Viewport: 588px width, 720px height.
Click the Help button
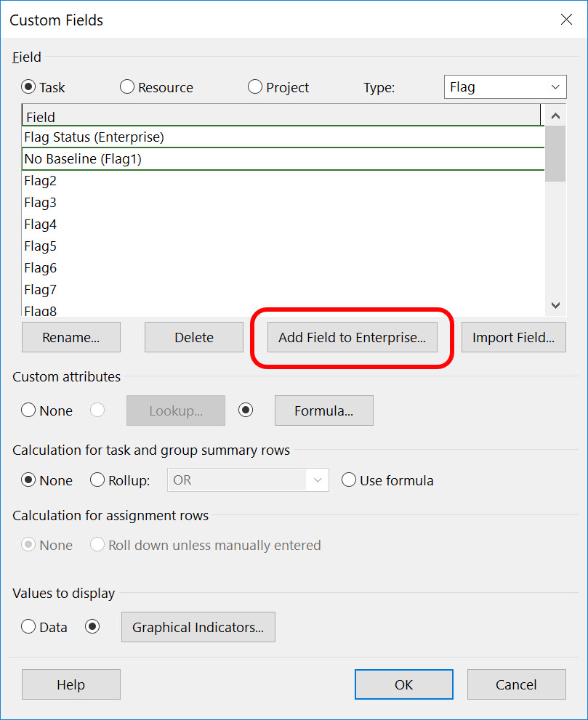point(71,684)
